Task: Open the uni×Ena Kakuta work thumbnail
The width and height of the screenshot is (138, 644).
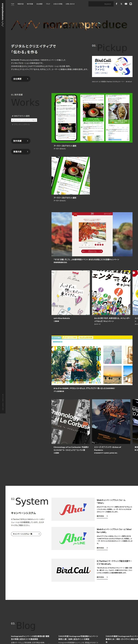Action: click(x=71, y=292)
